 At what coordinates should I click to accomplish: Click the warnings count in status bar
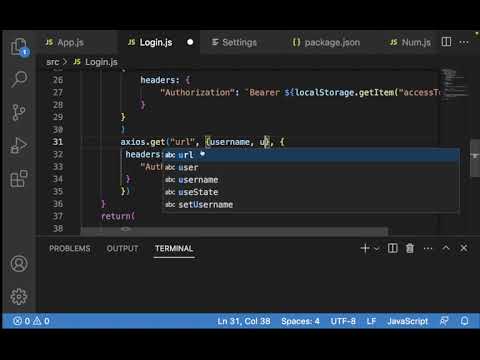41,321
